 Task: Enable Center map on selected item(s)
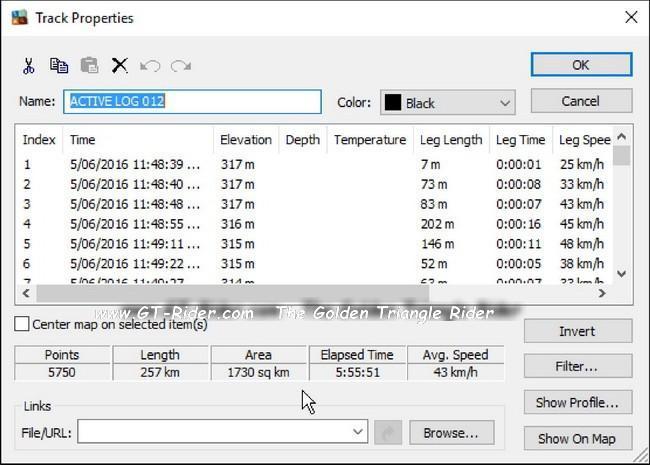click(x=22, y=324)
